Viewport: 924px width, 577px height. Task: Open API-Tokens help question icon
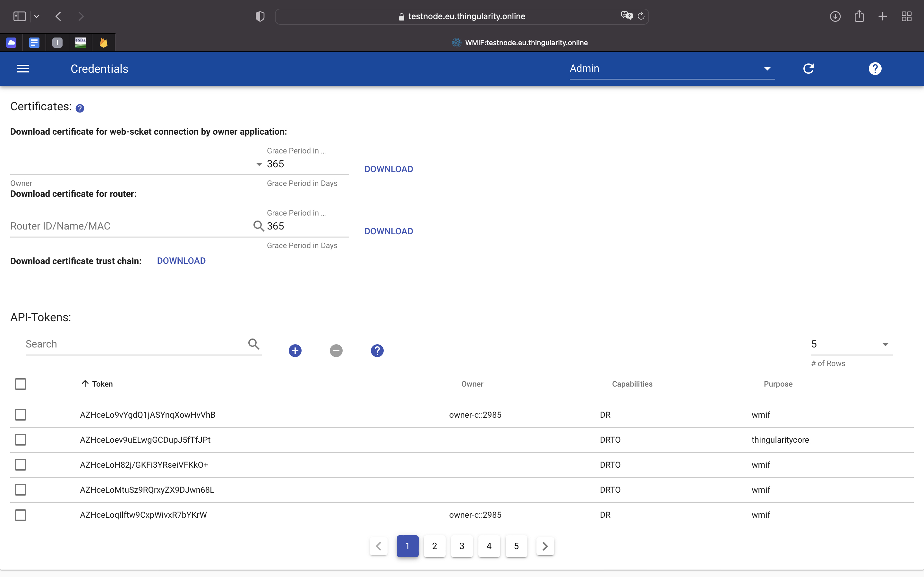(x=377, y=350)
